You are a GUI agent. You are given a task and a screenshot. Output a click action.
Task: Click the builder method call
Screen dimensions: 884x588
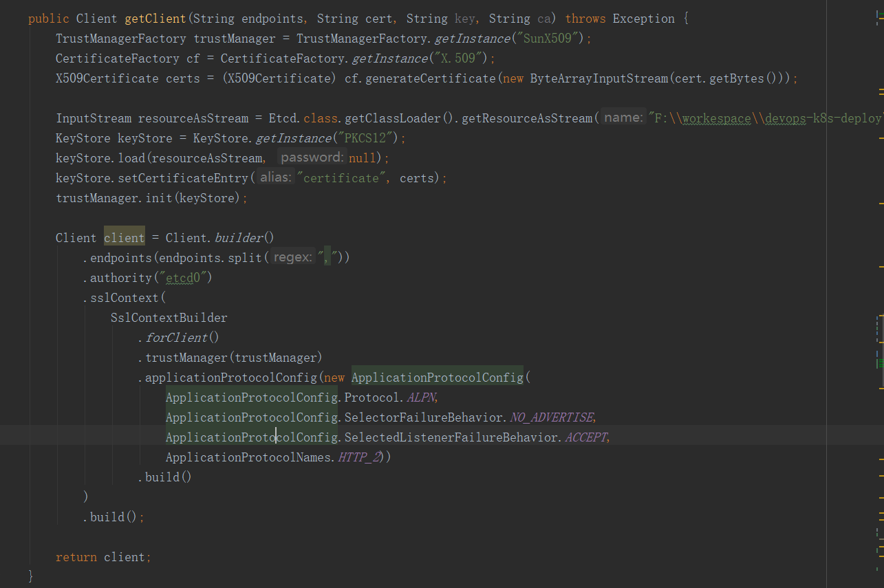coord(239,238)
